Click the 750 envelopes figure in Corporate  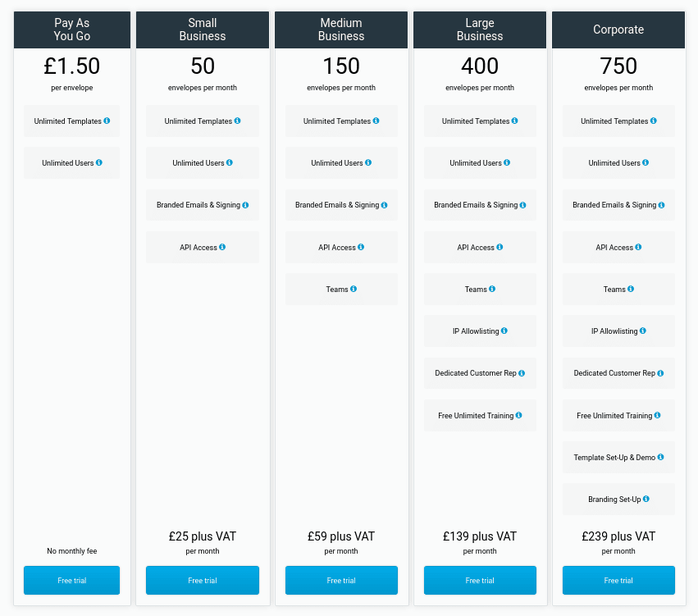pos(618,66)
